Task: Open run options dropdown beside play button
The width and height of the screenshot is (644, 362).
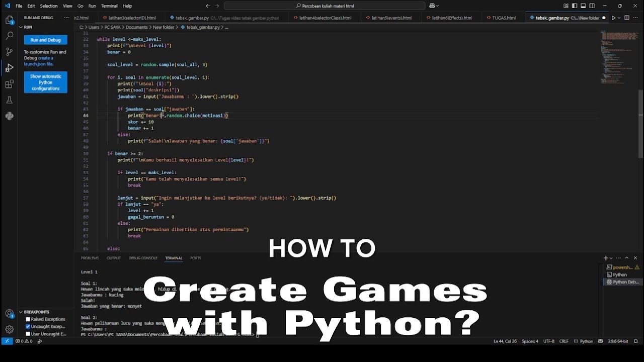Action: pyautogui.click(x=619, y=18)
